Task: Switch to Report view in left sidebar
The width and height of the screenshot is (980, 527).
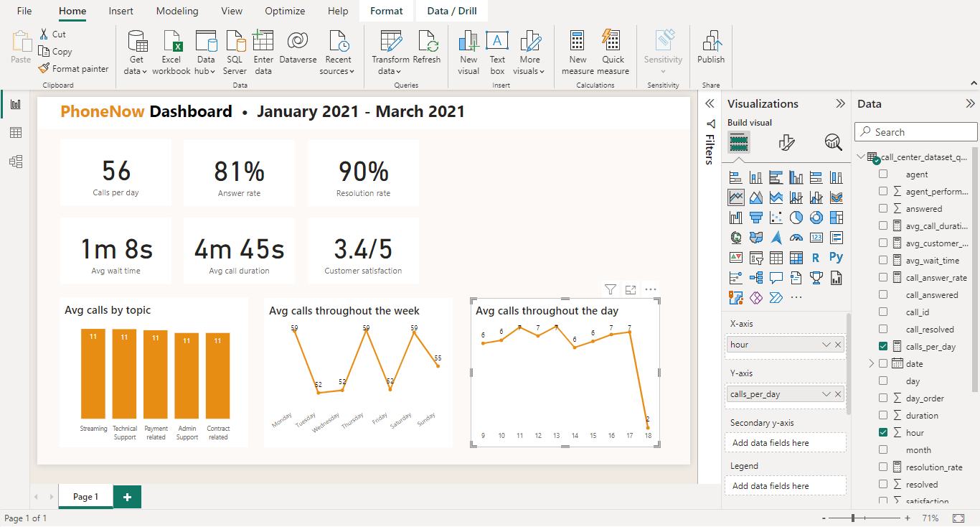Action: (x=15, y=104)
